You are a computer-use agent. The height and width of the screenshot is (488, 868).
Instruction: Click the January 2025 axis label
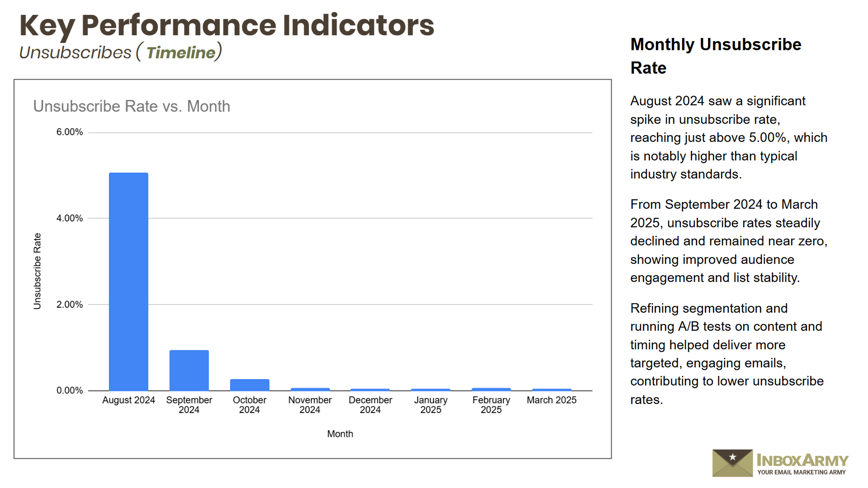pyautogui.click(x=430, y=405)
